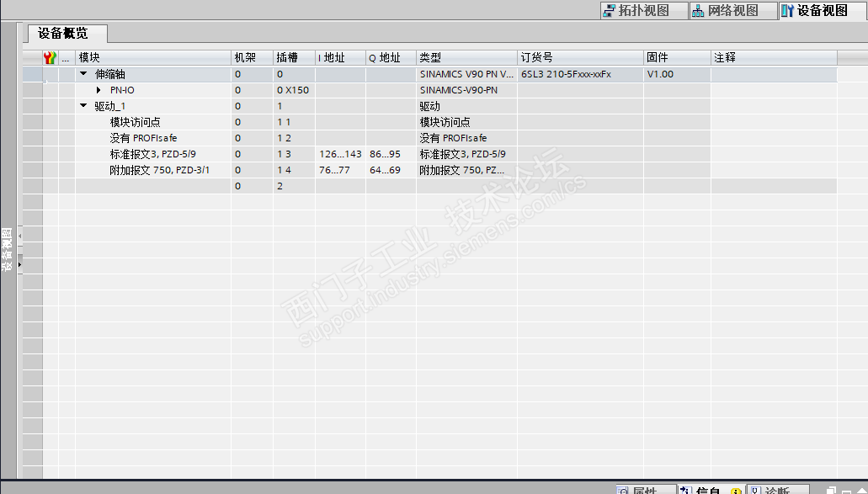Viewport: 868px width, 494px height.
Task: Click the order number 6SL3 210-5Fxxx-xxFx
Action: [x=580, y=74]
